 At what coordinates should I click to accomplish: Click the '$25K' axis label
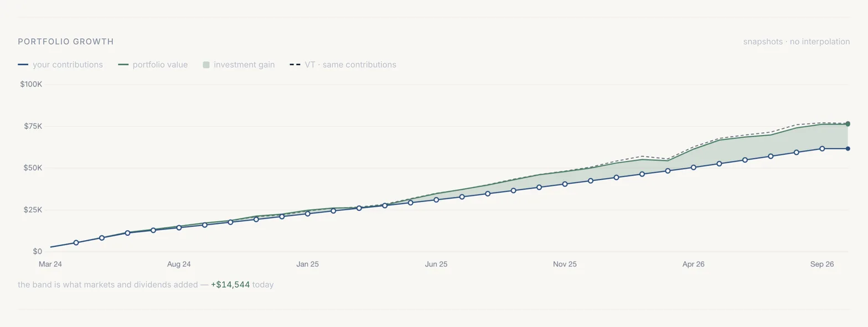(32, 210)
